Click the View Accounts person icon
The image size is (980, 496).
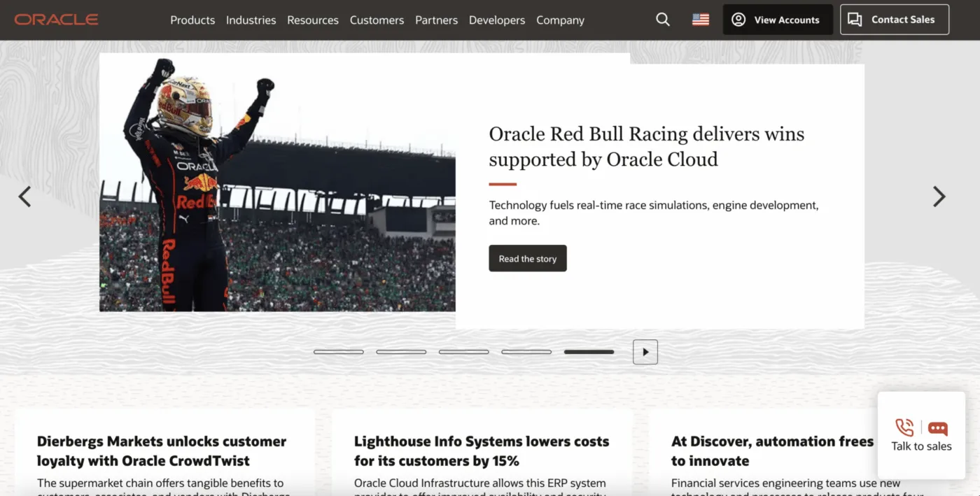pos(738,20)
